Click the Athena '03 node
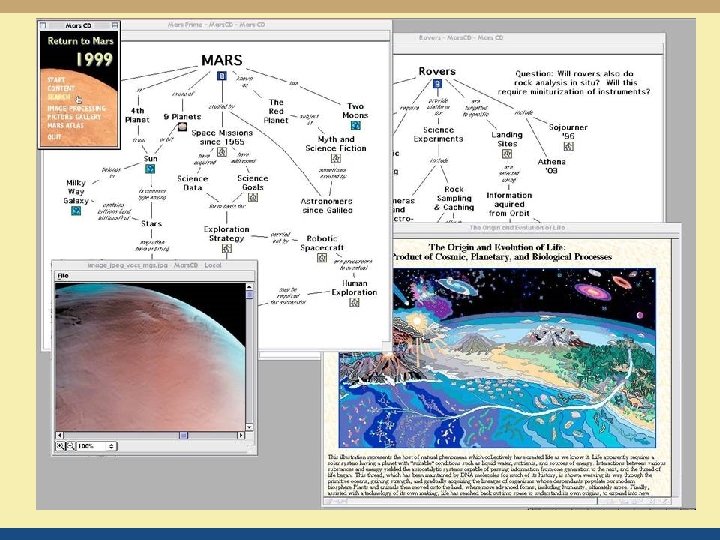Image resolution: width=720 pixels, height=540 pixels. pyautogui.click(x=551, y=166)
